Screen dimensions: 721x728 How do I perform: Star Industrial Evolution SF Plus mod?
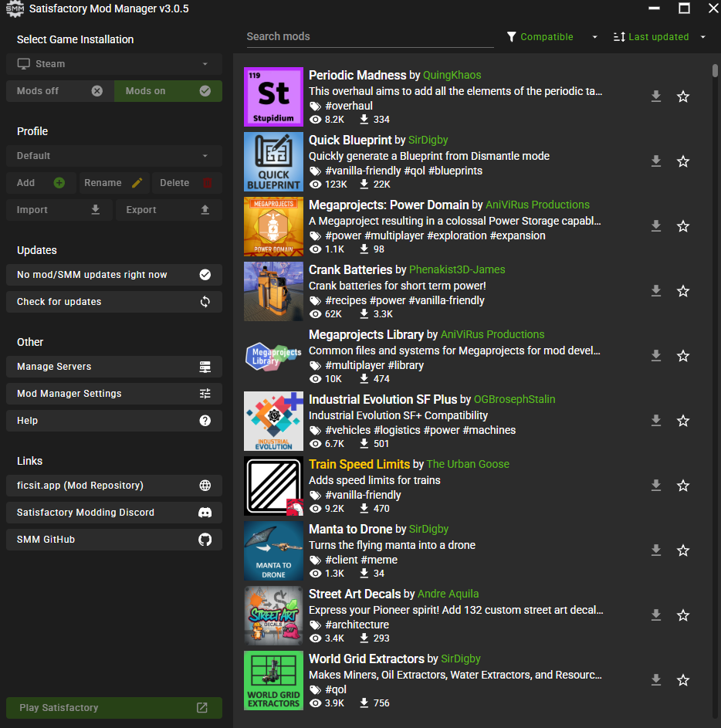[683, 421]
